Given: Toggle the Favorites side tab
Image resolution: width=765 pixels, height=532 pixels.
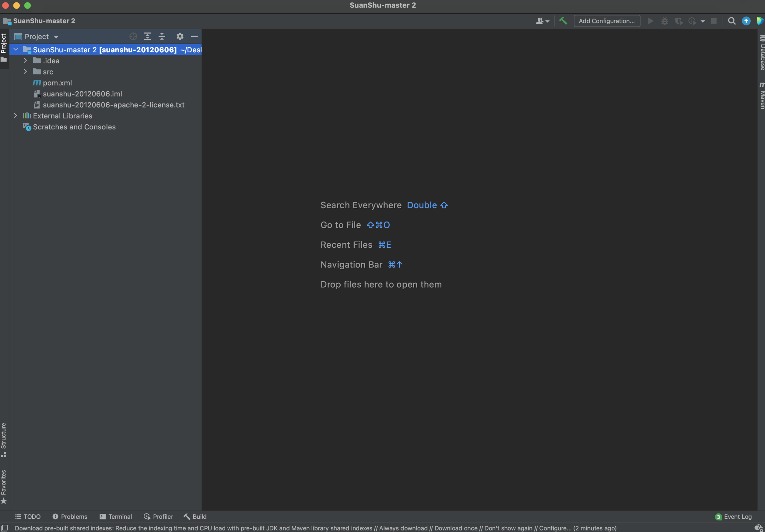Looking at the screenshot, I should click(x=4, y=487).
